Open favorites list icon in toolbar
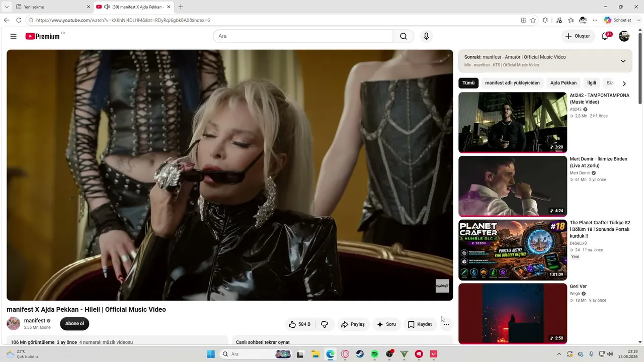Viewport: 644px width, 362px height. [571, 20]
